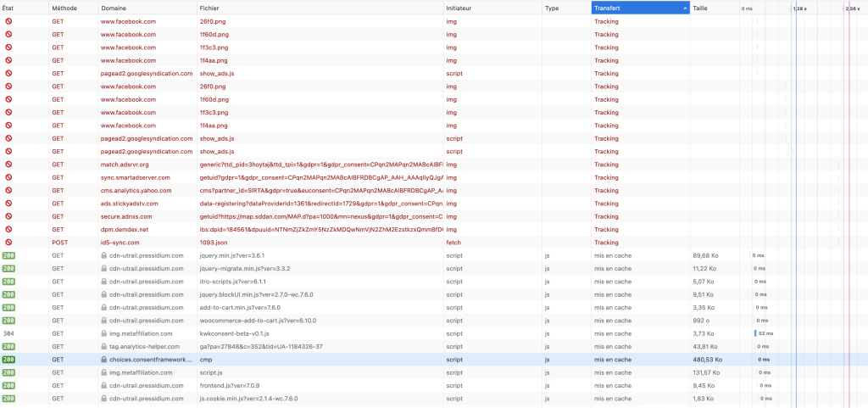The height and width of the screenshot is (408, 868).
Task: Click the lock icon on the frontend.js row
Action: click(104, 385)
